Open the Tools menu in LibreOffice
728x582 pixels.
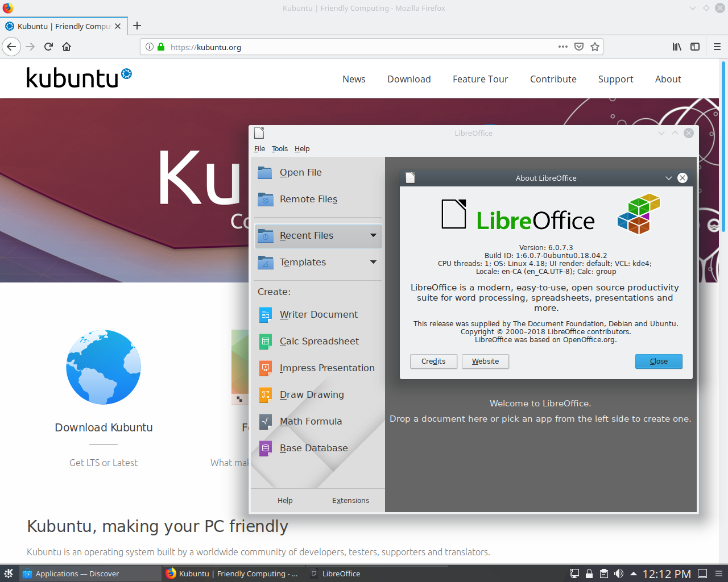[279, 148]
